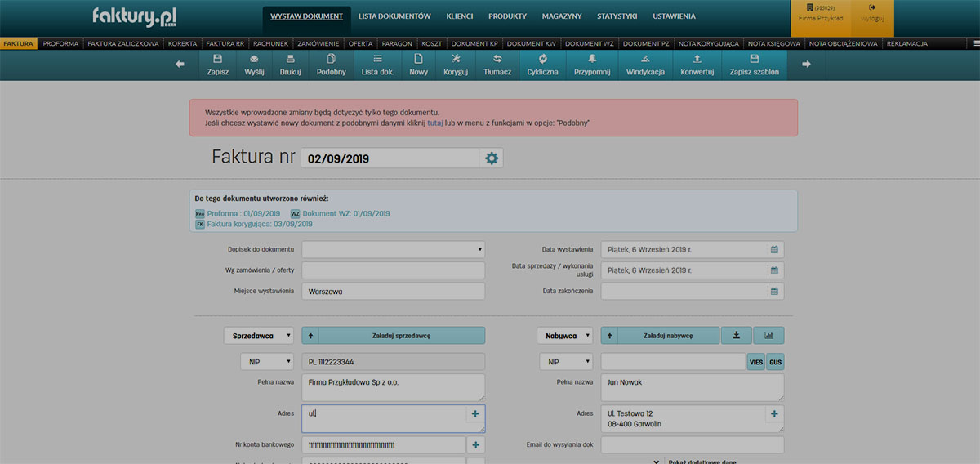Switch to the Proforma document tab
The height and width of the screenshot is (464, 980).
coord(61,43)
